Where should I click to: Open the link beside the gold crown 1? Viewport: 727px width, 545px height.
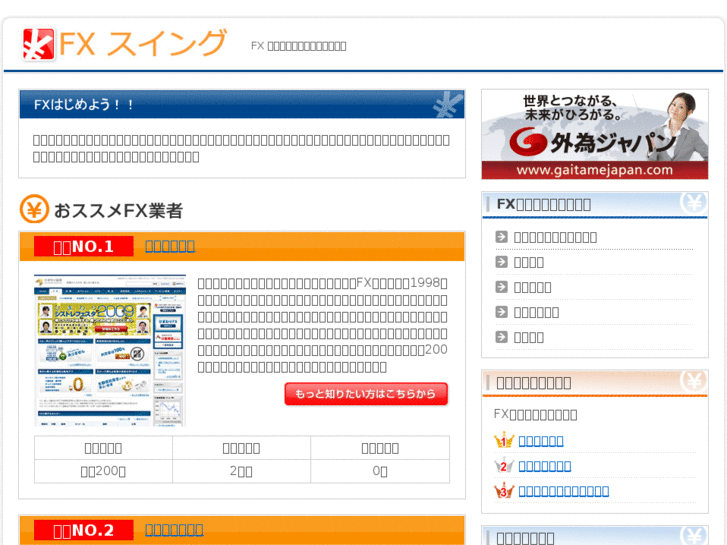pos(541,441)
